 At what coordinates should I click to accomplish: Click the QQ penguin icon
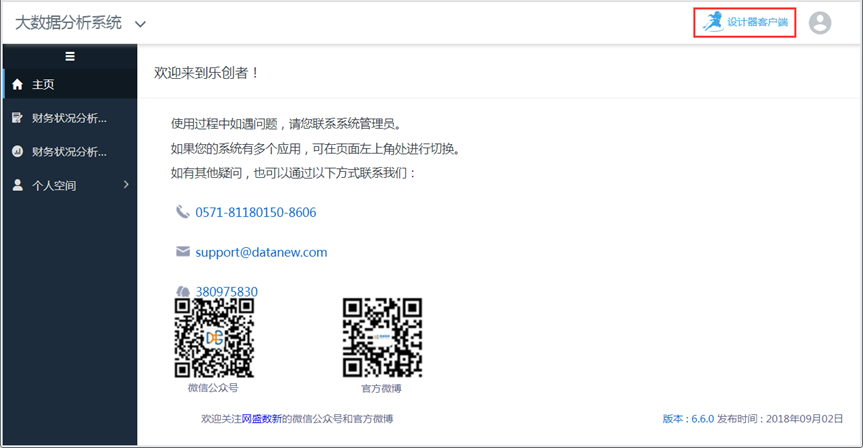tap(183, 292)
